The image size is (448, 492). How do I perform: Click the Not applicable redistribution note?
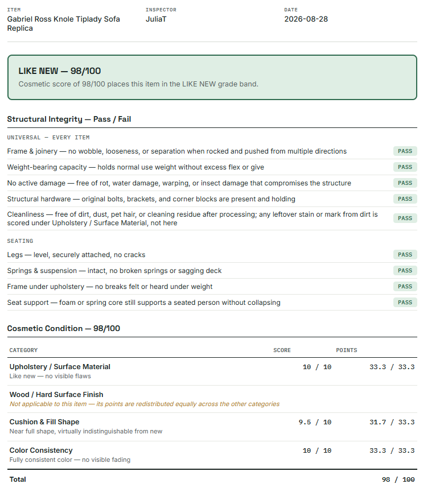[x=145, y=404]
